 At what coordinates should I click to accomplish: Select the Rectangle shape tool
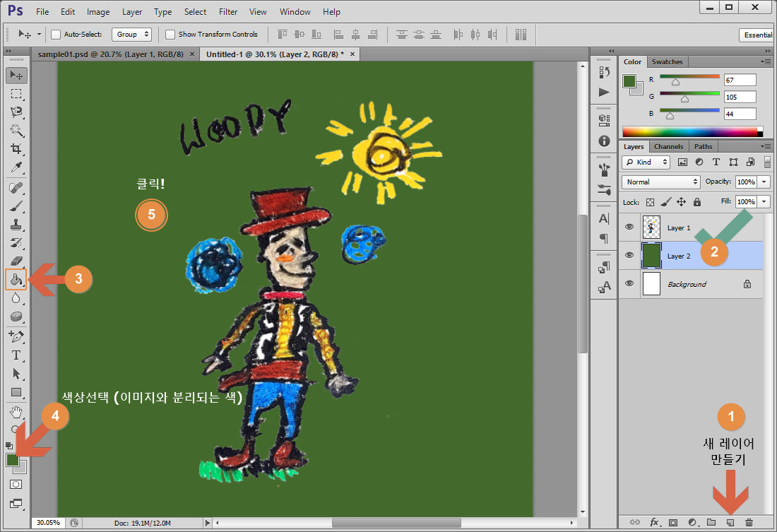pos(16,393)
